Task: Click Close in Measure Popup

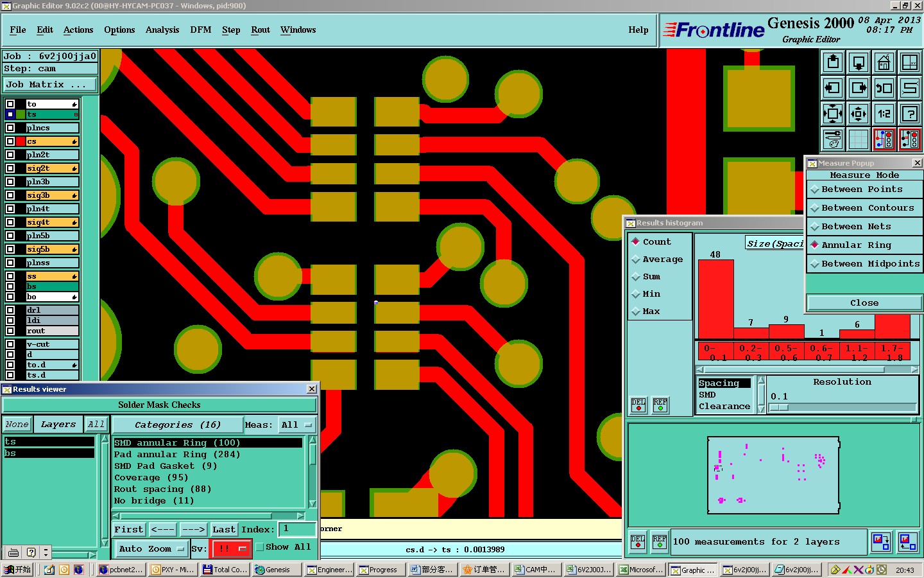Action: [x=864, y=302]
